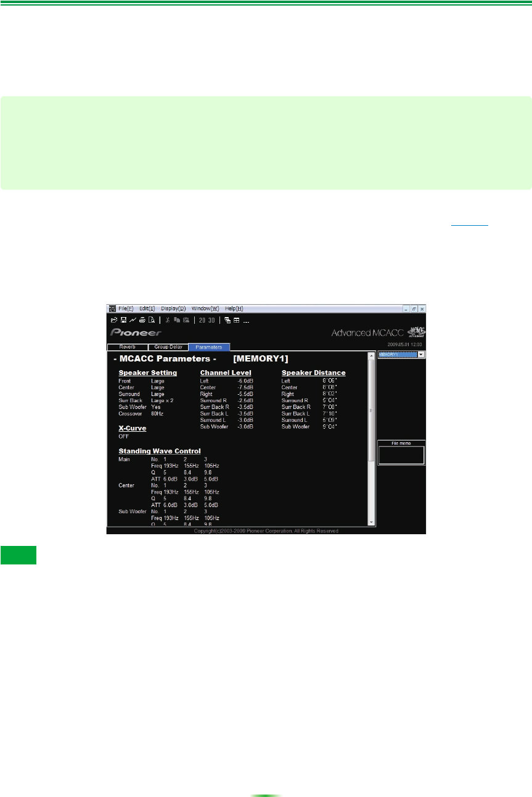Screen dimensions: 532x797
Task: Click the Speaker Distance heading
Action: (x=314, y=373)
